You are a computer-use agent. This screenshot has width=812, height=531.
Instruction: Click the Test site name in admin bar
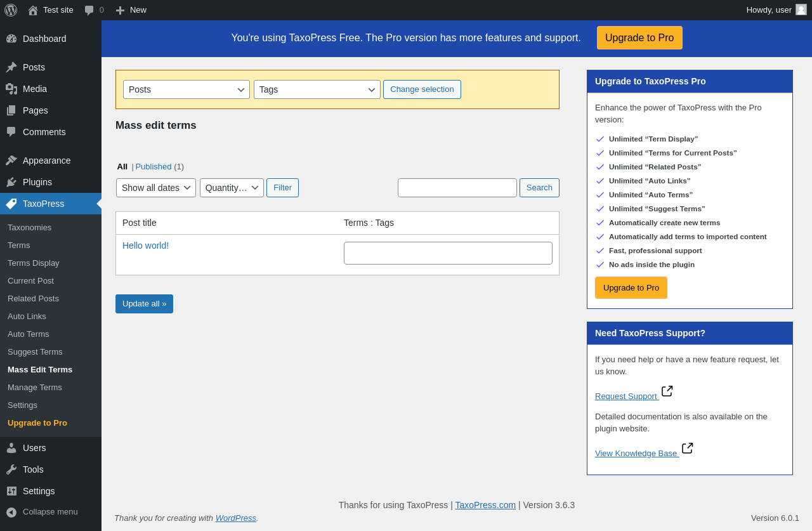click(58, 10)
